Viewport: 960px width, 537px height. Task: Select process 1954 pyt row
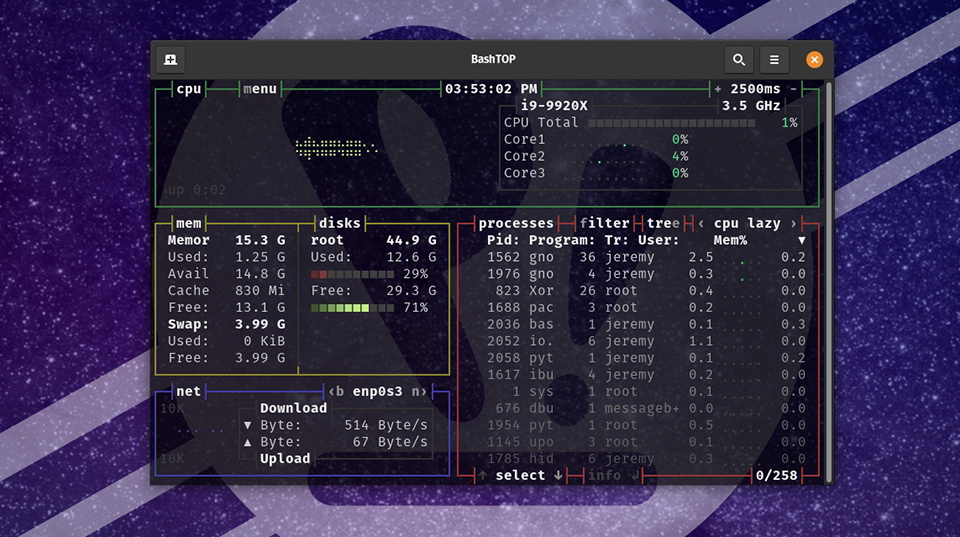point(646,425)
